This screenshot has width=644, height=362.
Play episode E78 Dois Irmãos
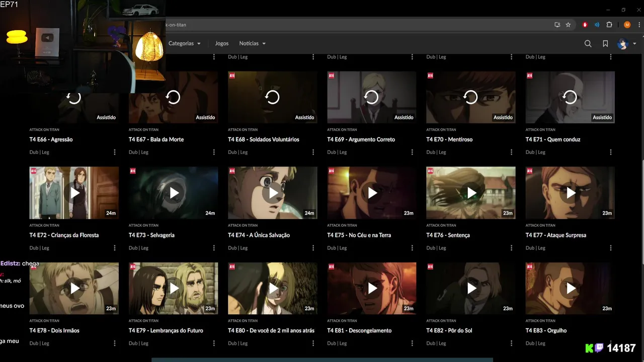click(x=74, y=288)
